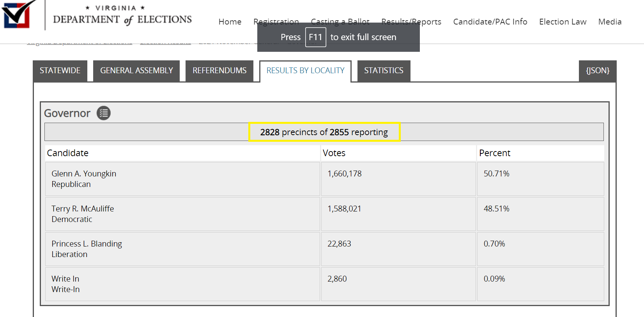Open the {JSON} data tab
The image size is (644, 317).
tap(598, 71)
